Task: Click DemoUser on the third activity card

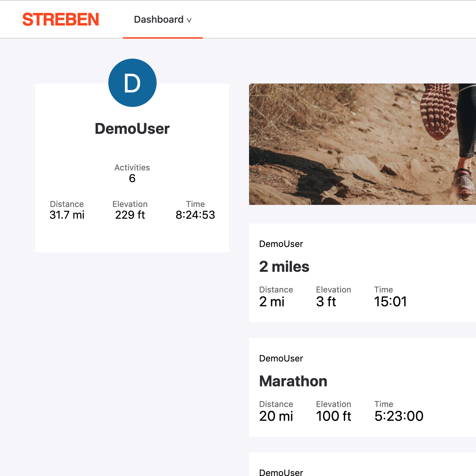Action: coord(281,472)
